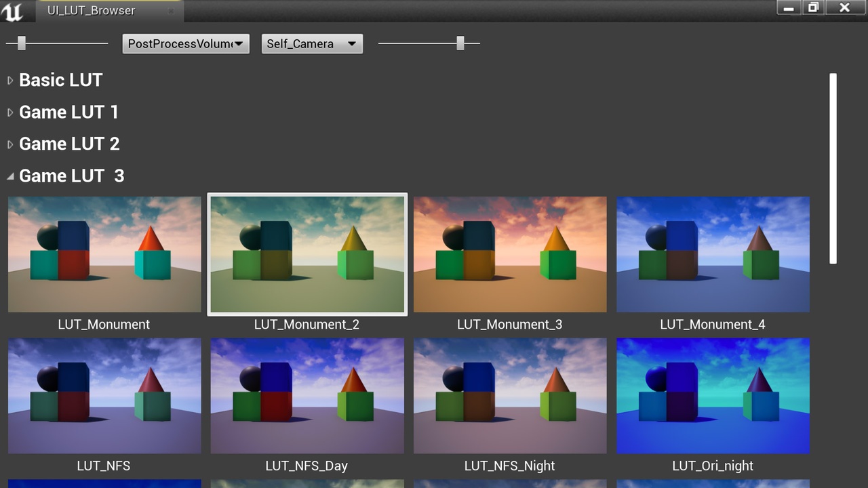Expand the Game LUT 2 section arrow
Screen dimensions: 868x488
[10, 144]
